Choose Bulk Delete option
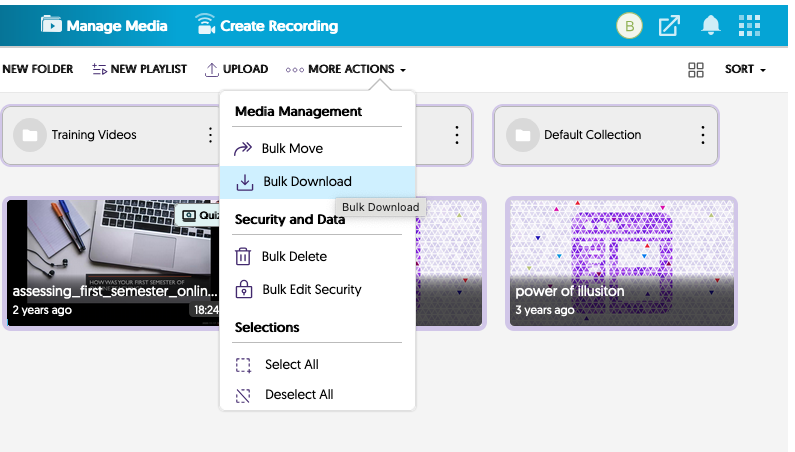795x452 pixels. [294, 257]
